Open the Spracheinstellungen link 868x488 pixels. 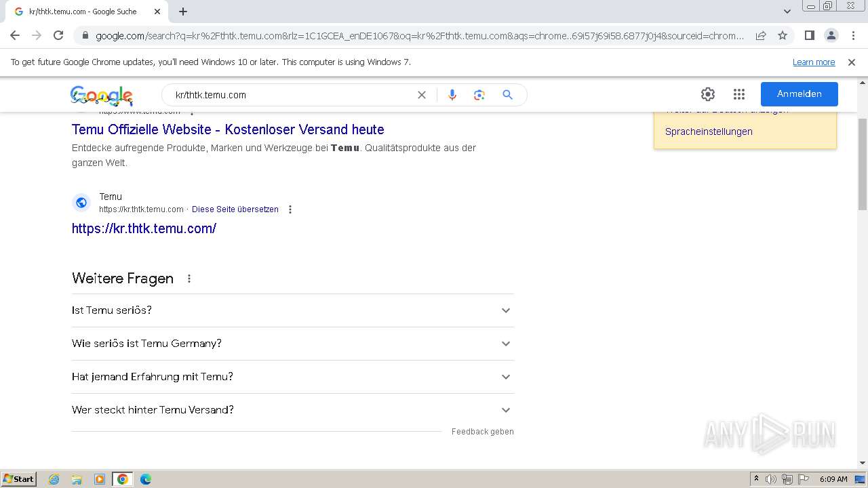point(709,131)
